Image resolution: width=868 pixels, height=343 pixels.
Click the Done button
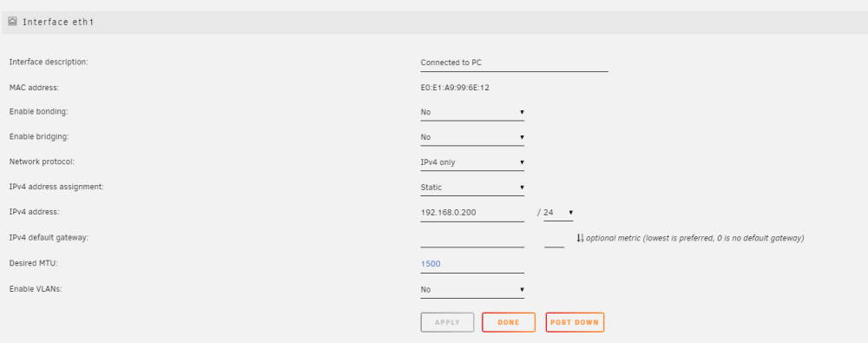(509, 322)
